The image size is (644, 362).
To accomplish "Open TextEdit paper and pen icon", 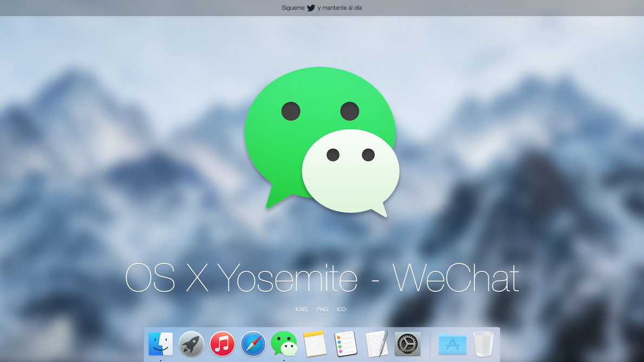I will [x=377, y=344].
